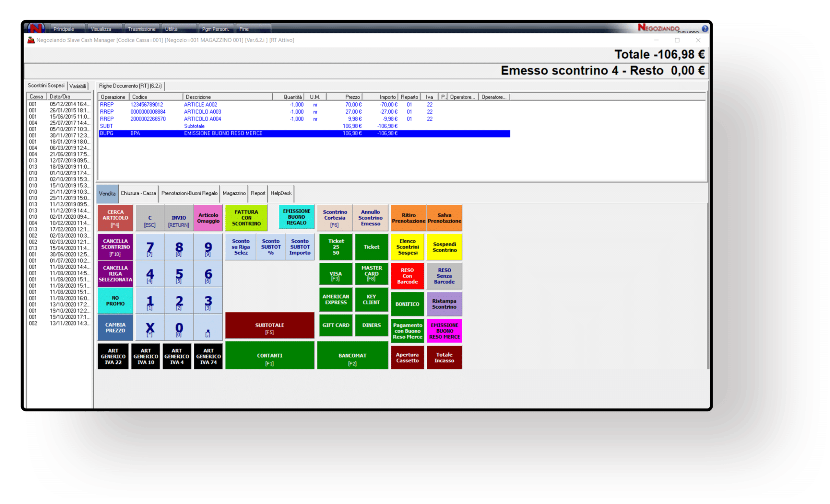Select the Vendita tab
The width and height of the screenshot is (830, 504).
(107, 193)
